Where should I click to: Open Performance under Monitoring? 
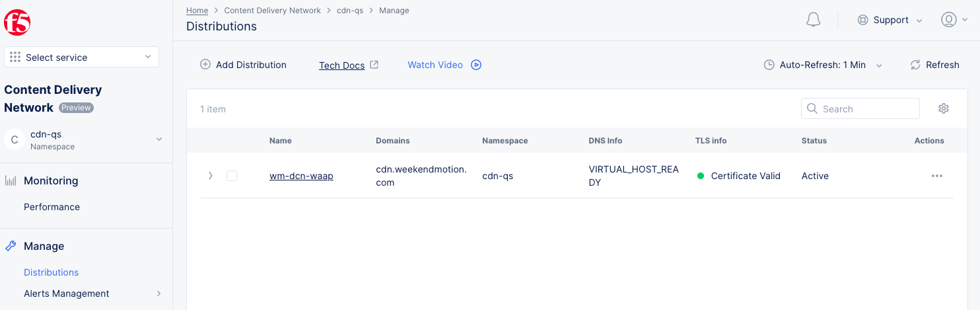pos(52,207)
